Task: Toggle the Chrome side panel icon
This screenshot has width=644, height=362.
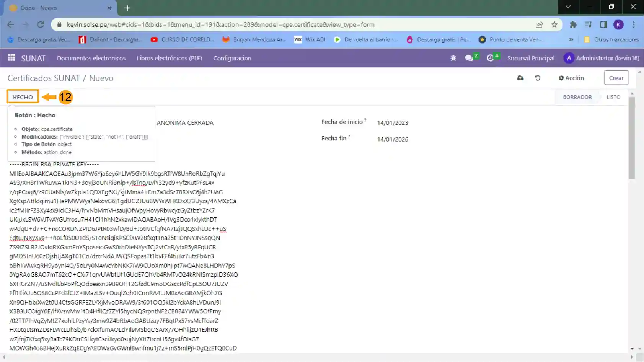Action: click(603, 24)
